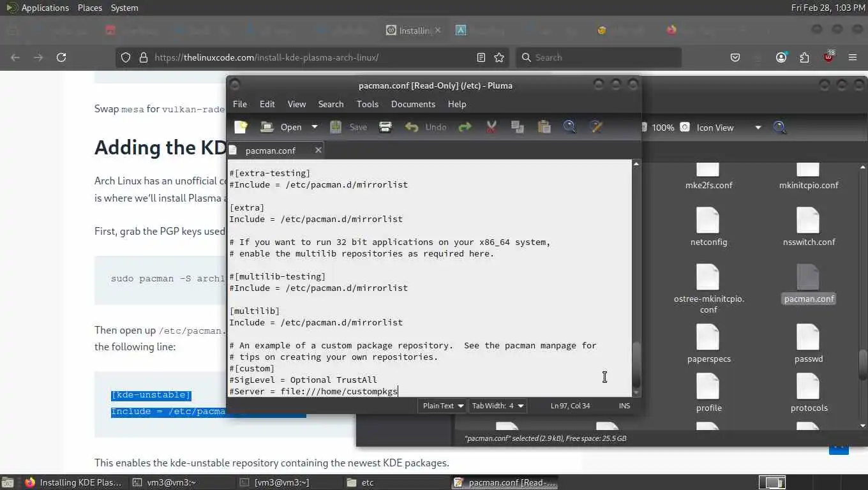Open the File menu in Pluma
Image resolution: width=868 pixels, height=490 pixels.
[x=240, y=104]
